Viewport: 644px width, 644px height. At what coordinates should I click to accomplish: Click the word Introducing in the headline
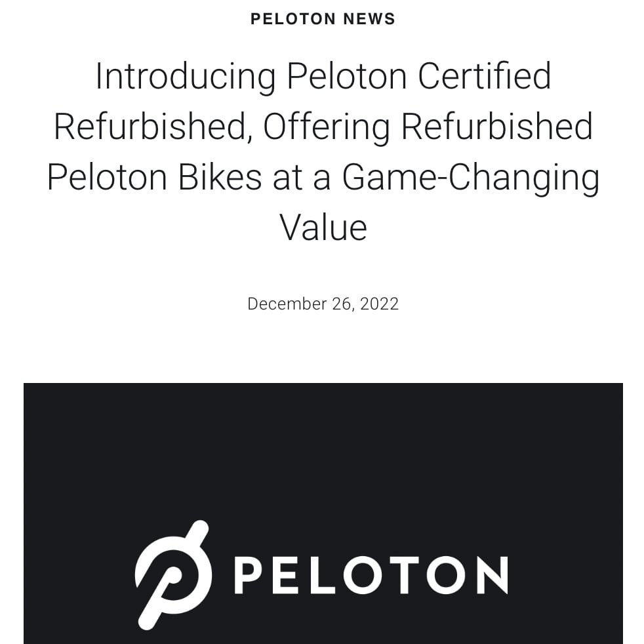(x=186, y=76)
